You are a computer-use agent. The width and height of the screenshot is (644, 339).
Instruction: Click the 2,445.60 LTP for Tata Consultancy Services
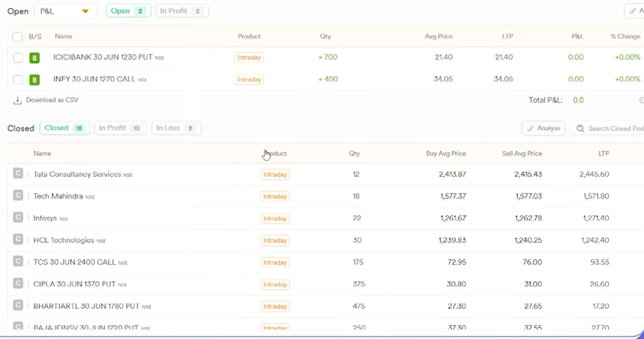(594, 174)
